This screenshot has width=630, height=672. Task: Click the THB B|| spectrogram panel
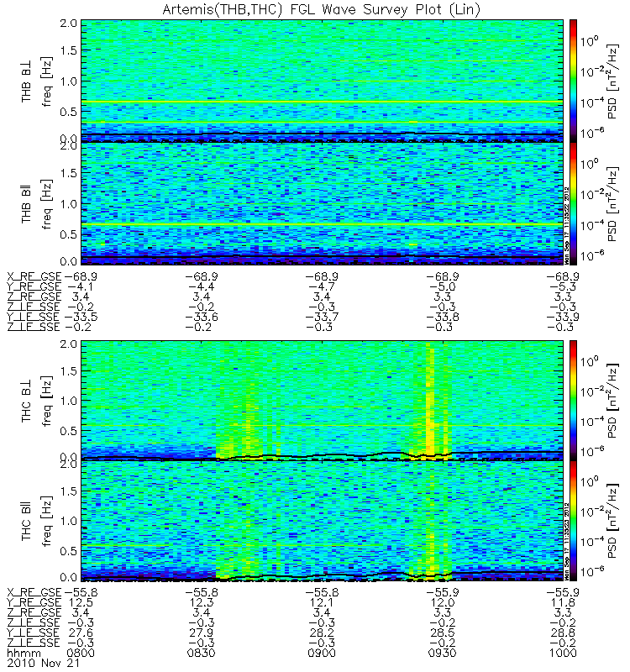(322, 203)
